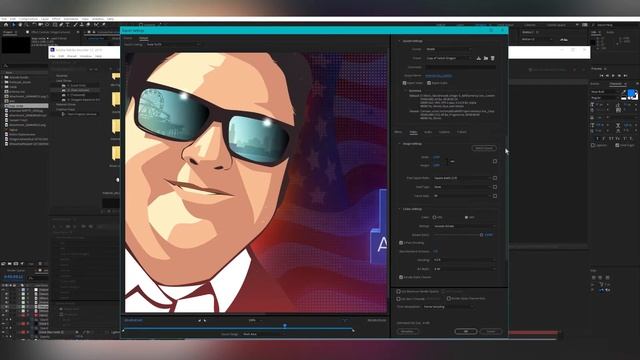Open Source Range dropdown below preview timeline

263,334
